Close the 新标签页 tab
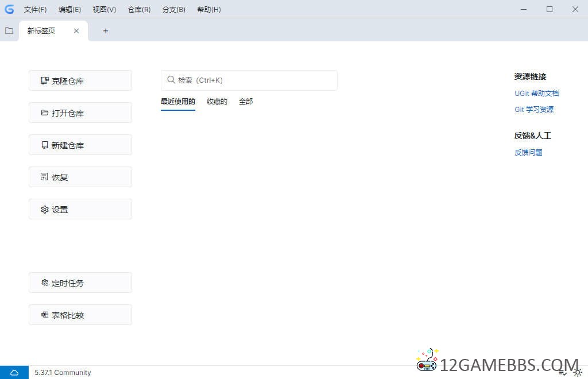Screen dimensions: 588x379 pos(76,31)
